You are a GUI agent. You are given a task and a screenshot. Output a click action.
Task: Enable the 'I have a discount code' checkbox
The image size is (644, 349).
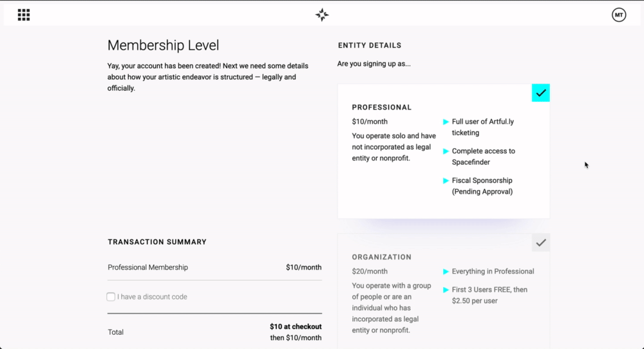[111, 296]
